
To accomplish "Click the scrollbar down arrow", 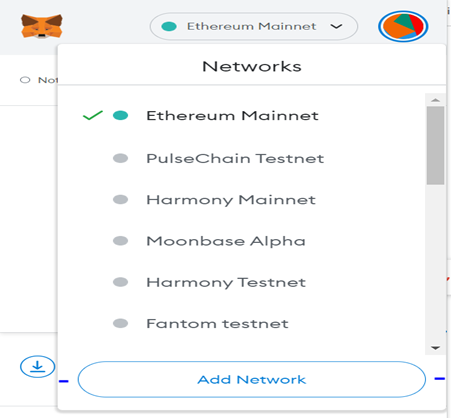I will click(435, 348).
